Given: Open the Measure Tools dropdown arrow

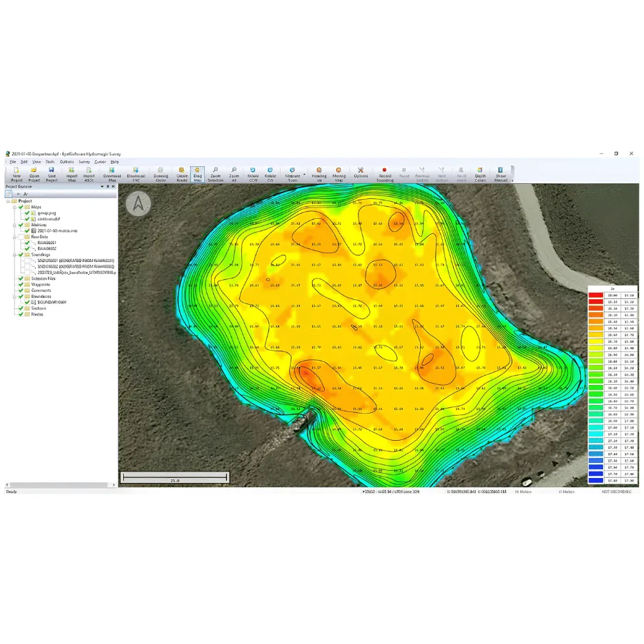Looking at the screenshot, I should pyautogui.click(x=304, y=175).
